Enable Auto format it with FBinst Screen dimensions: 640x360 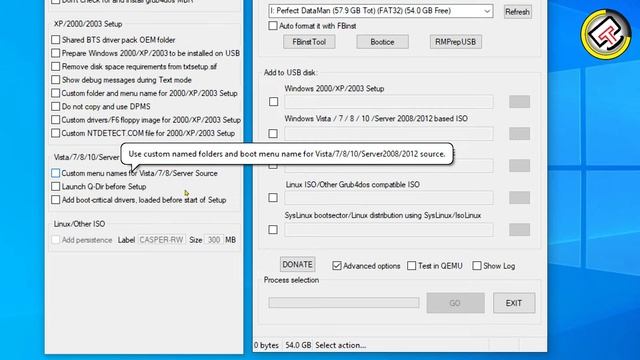pos(273,26)
